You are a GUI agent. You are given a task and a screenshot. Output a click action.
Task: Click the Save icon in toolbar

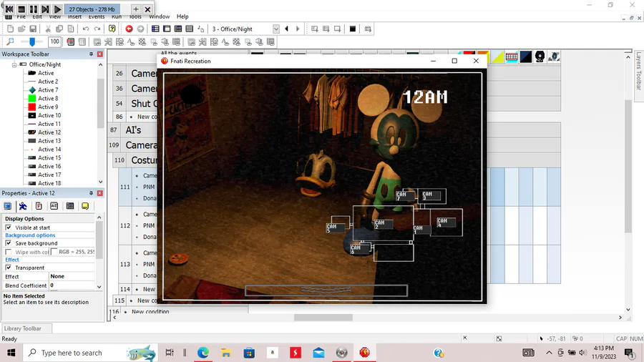pyautogui.click(x=33, y=29)
